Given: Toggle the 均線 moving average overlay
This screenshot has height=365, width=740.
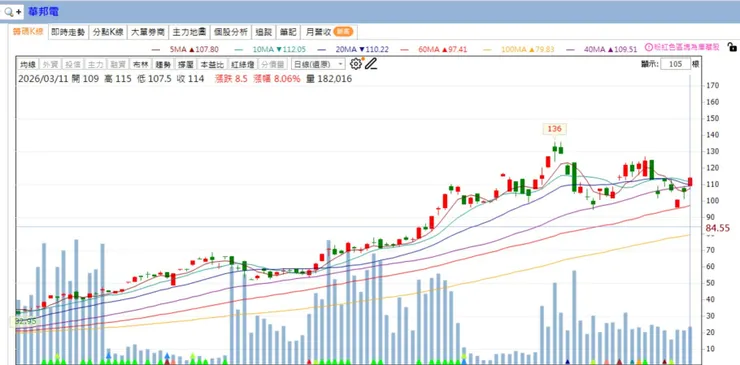Looking at the screenshot, I should click(28, 64).
